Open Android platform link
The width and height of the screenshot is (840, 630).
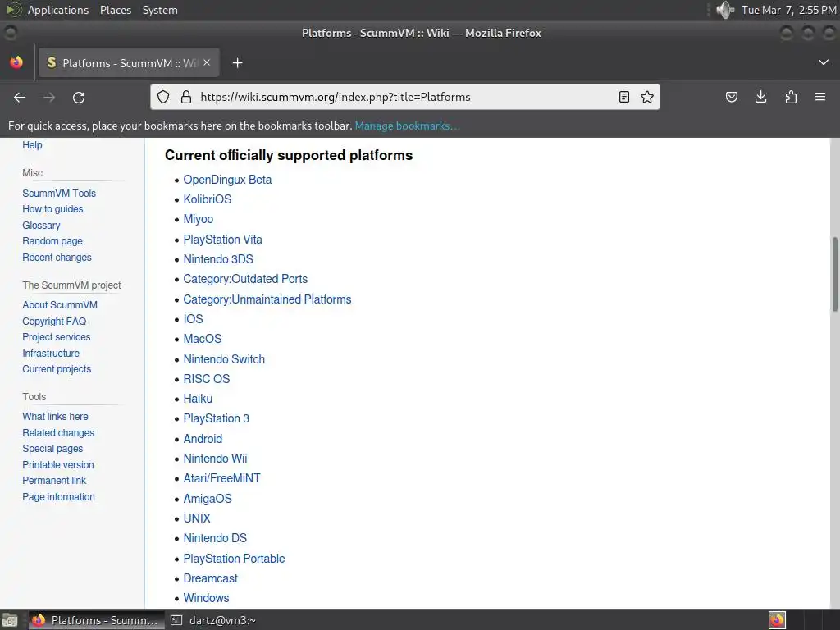click(203, 440)
